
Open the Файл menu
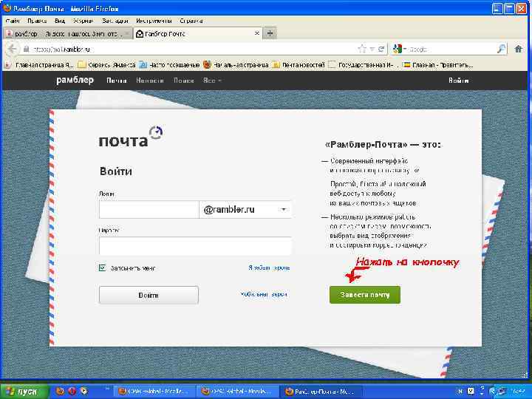pyautogui.click(x=13, y=21)
